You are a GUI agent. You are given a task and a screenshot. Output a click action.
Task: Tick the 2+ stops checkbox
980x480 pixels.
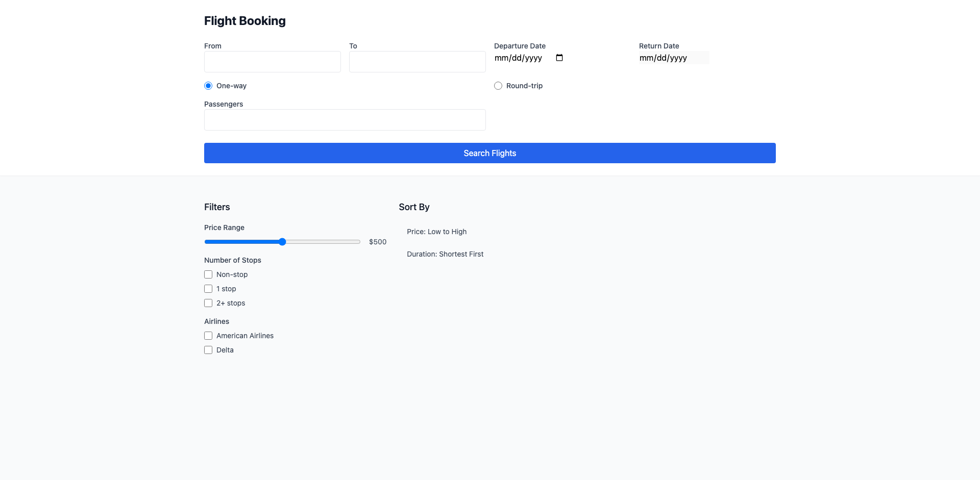pyautogui.click(x=208, y=303)
